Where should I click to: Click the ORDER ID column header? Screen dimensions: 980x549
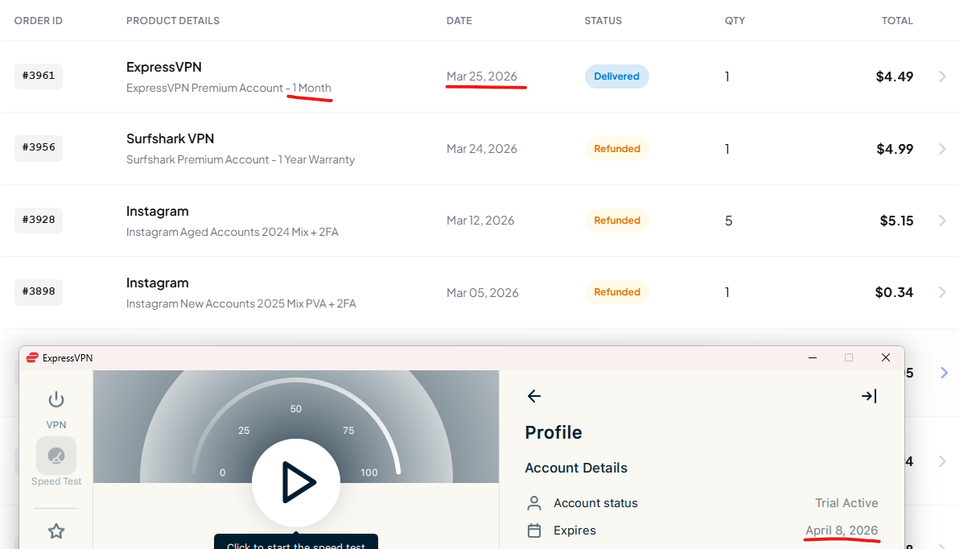coord(39,21)
